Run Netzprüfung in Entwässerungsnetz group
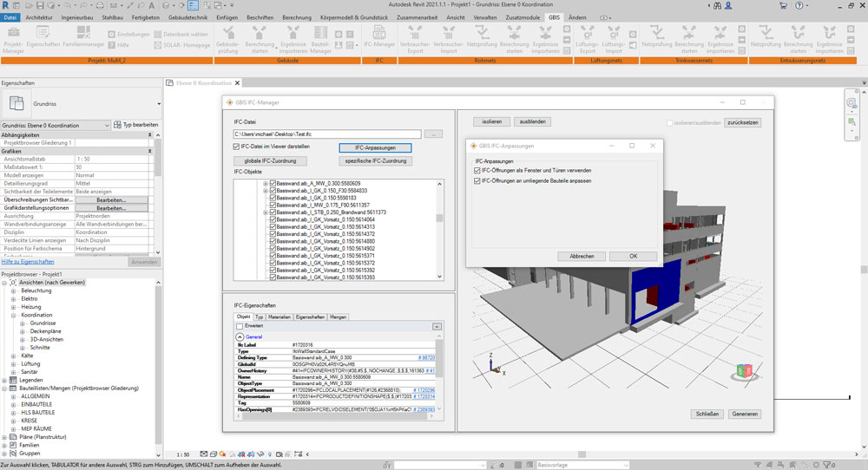This screenshot has width=868, height=470. [766, 36]
